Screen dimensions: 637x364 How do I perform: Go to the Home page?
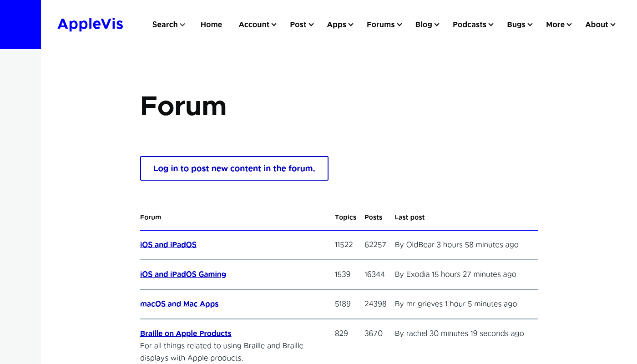coord(211,25)
